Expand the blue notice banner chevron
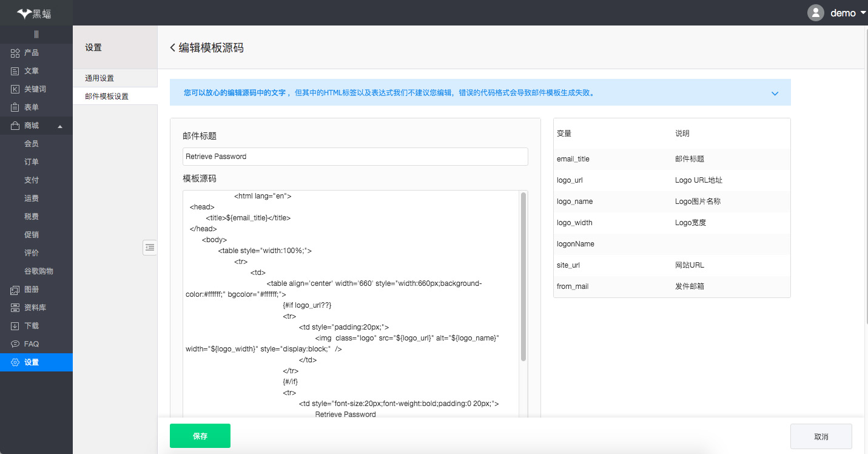Screen dimensions: 868x454 pos(775,93)
